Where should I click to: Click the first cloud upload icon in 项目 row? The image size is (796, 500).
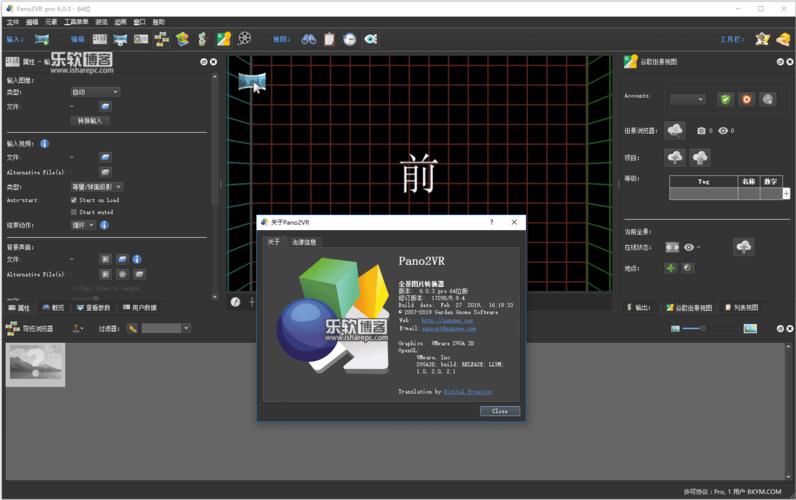[675, 158]
